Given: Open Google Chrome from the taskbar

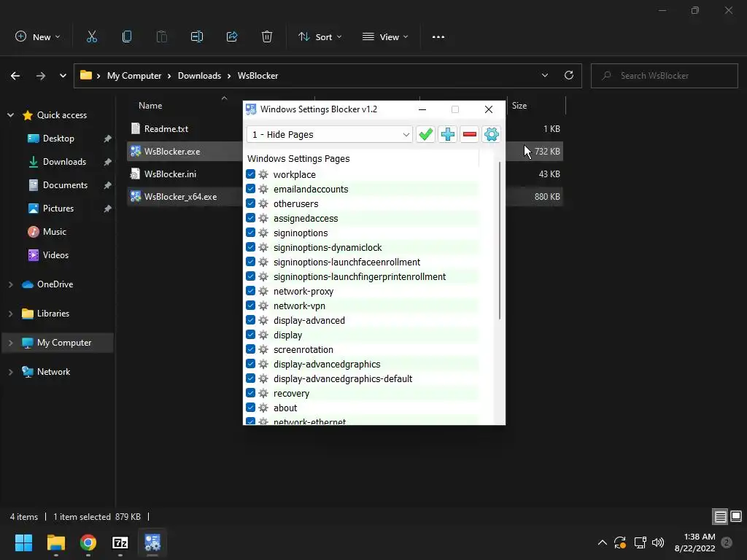Looking at the screenshot, I should pyautogui.click(x=88, y=542).
